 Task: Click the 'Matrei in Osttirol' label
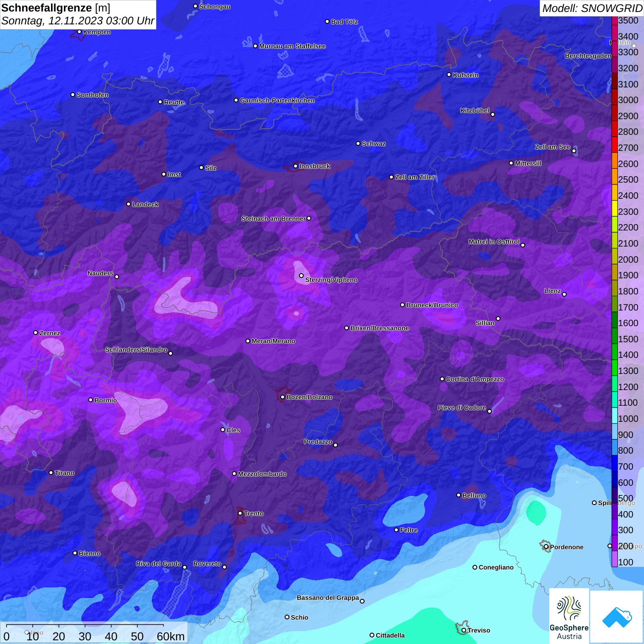pos(494,241)
